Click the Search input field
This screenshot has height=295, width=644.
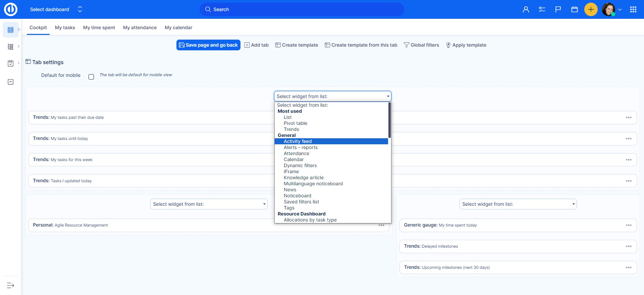tap(302, 9)
